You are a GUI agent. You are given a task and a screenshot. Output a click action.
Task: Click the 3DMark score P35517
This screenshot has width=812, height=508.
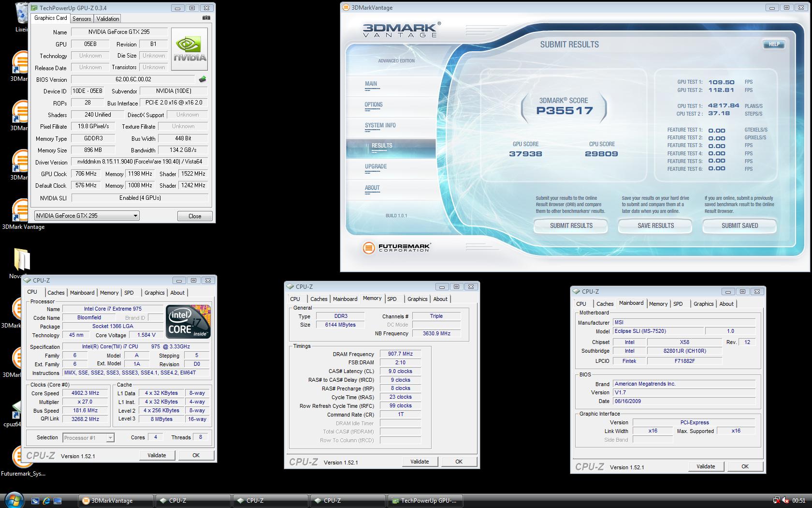point(564,111)
